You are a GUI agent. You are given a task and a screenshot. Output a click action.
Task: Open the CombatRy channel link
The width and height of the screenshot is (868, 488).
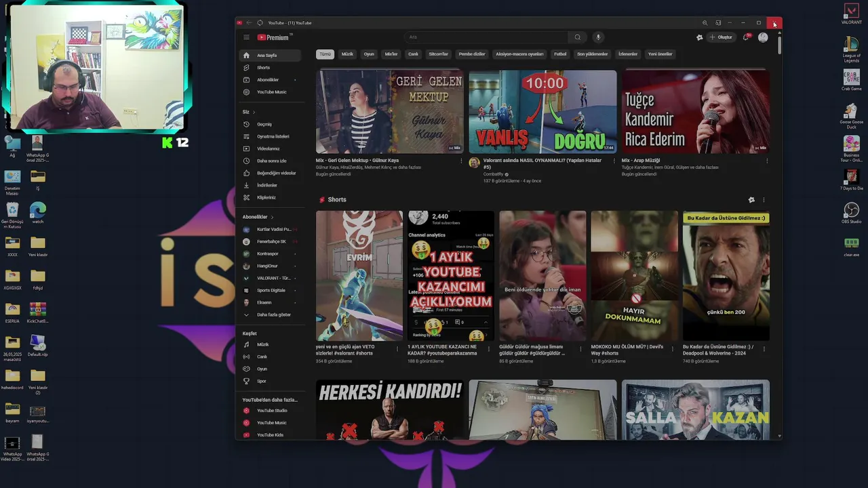tap(493, 174)
